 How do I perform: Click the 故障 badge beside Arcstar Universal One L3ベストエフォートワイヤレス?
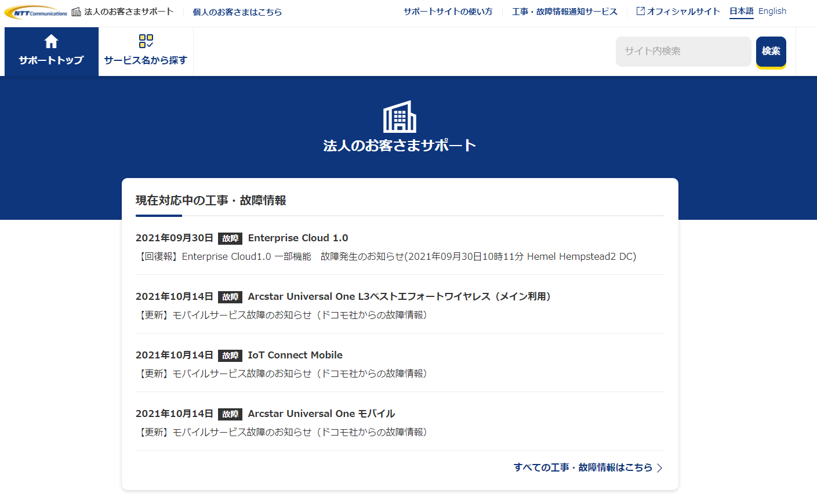(230, 297)
